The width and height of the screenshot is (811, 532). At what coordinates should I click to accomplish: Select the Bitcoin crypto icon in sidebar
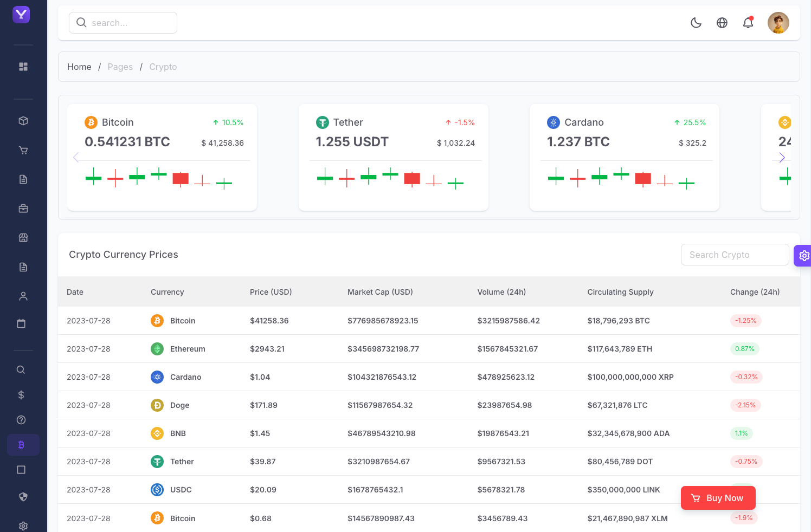[x=22, y=445]
